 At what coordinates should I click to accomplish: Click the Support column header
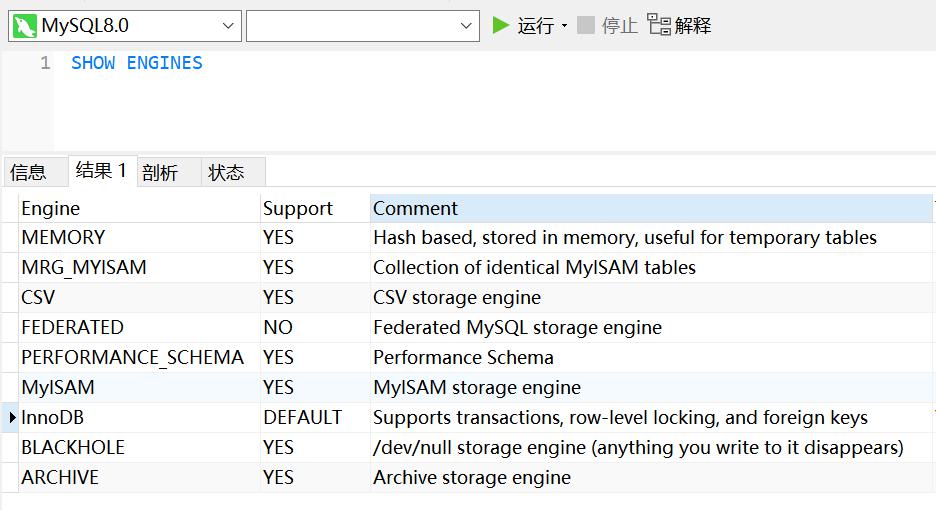[315, 208]
